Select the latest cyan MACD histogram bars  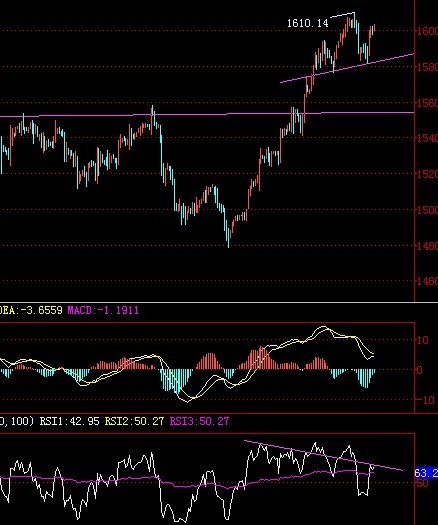click(x=366, y=378)
